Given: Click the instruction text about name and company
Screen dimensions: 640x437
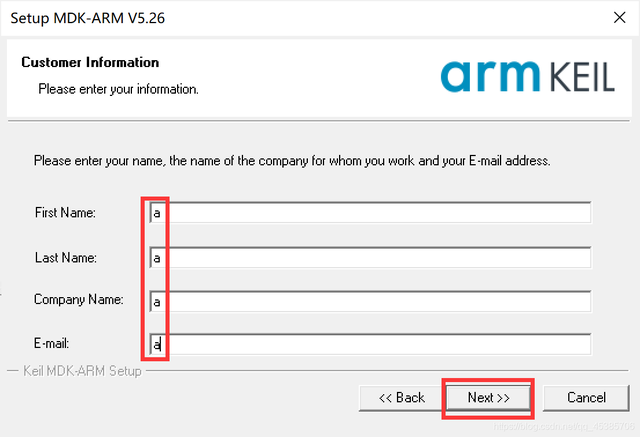Looking at the screenshot, I should point(292,161).
